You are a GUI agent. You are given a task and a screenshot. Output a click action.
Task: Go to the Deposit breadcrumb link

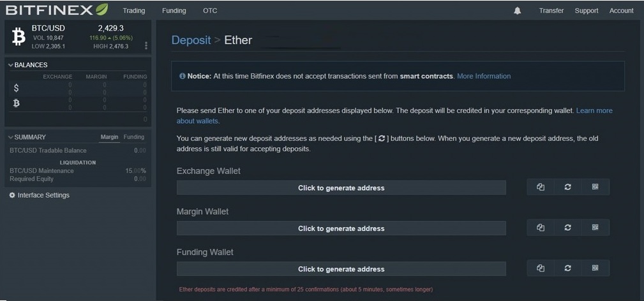coord(191,40)
